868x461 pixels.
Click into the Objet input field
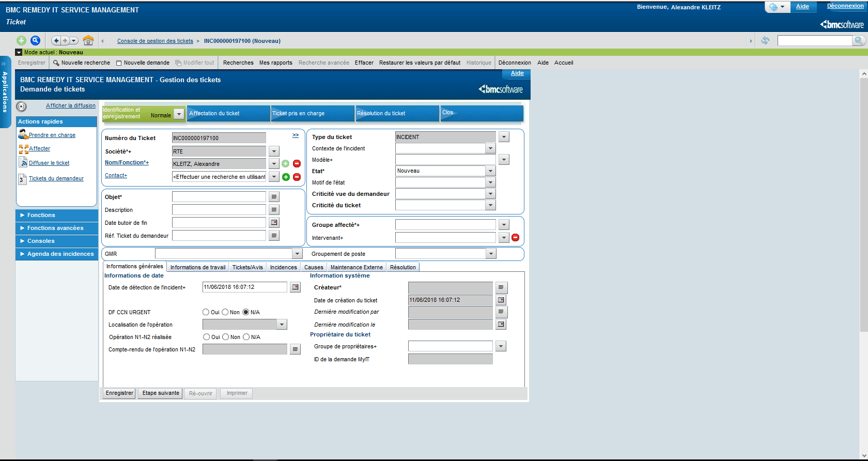(x=219, y=197)
